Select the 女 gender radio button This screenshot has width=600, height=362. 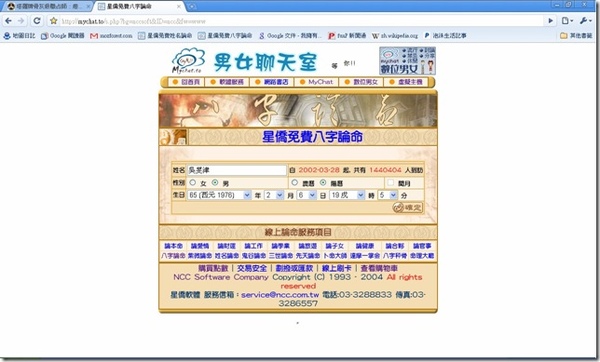[193, 183]
